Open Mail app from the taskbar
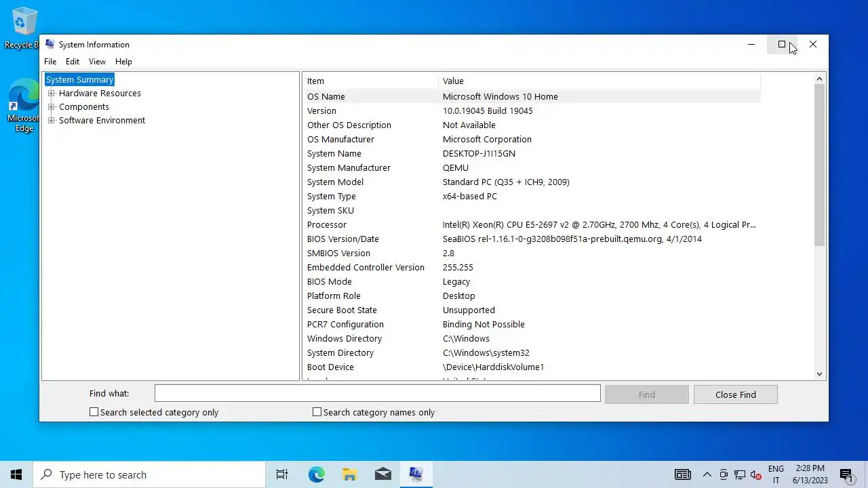This screenshot has width=868, height=488. click(x=382, y=474)
